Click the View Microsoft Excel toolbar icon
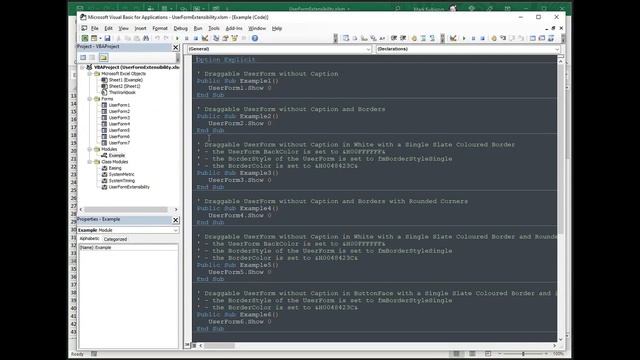Screen dimensions: 640x360 [x=84, y=38]
